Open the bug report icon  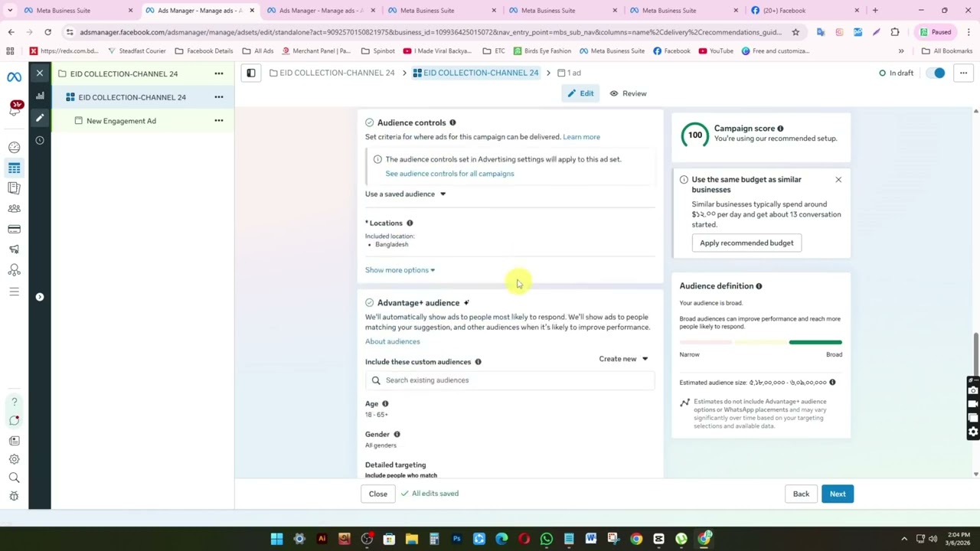[14, 496]
